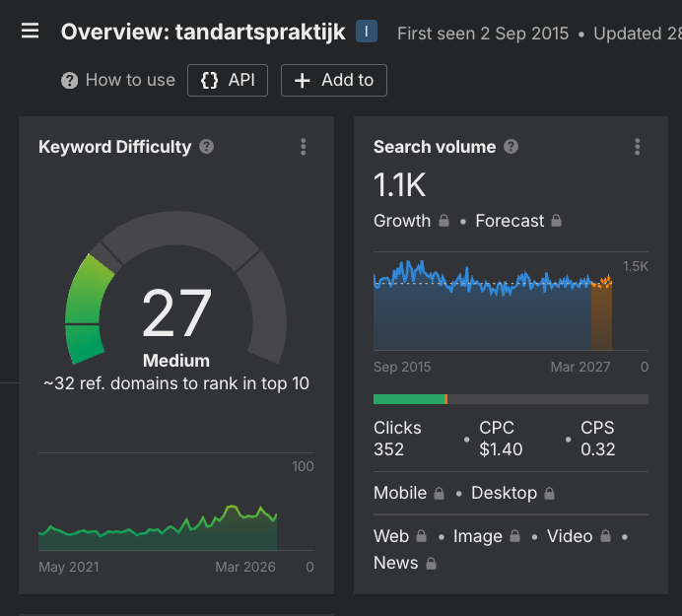
Task: Click the lock icon next to Growth
Action: pos(443,221)
